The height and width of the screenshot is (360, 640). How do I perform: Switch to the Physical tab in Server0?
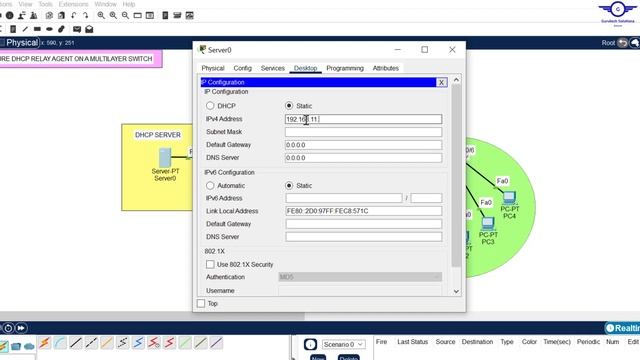pos(213,68)
